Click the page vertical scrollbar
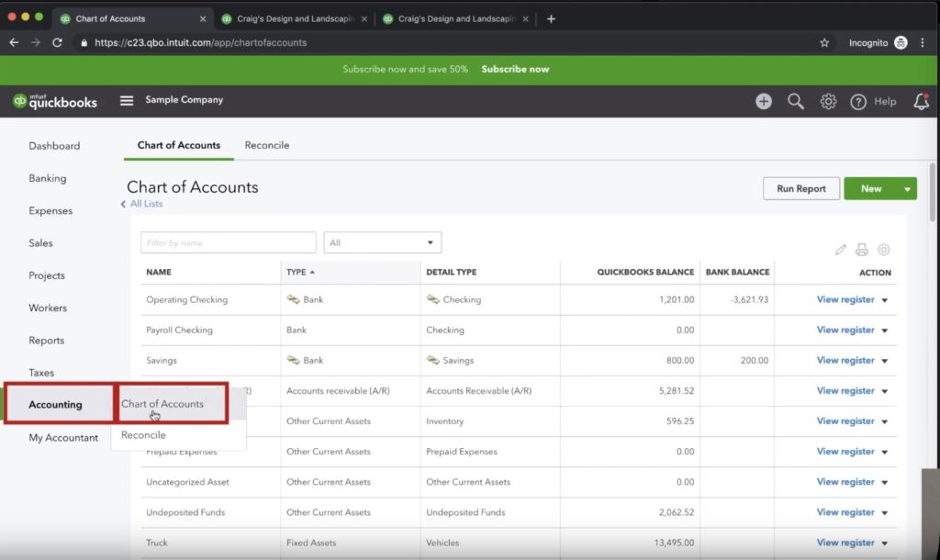 click(x=933, y=192)
